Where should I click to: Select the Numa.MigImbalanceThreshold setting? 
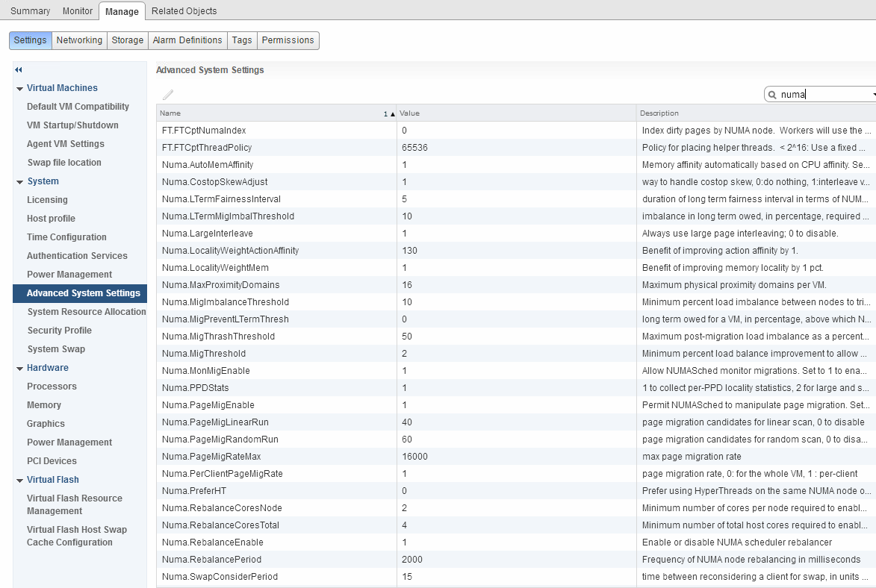click(x=516, y=302)
